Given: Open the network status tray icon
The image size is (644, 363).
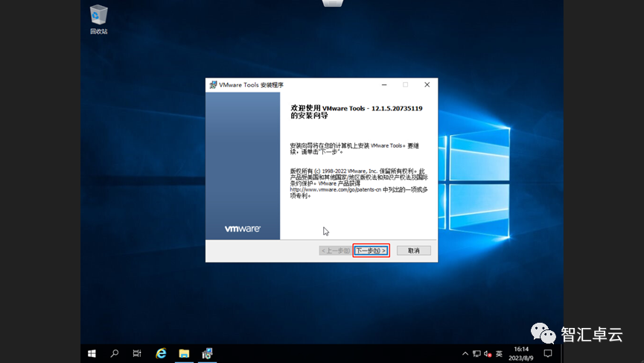Looking at the screenshot, I should (476, 353).
